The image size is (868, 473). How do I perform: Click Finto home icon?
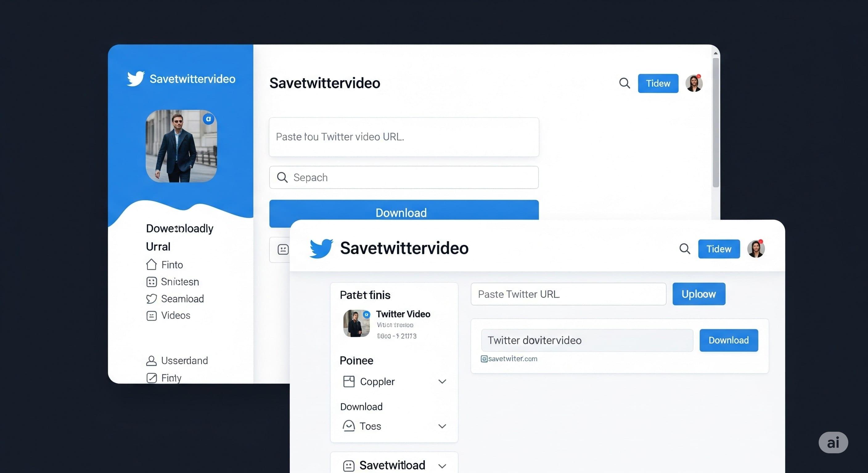coord(151,265)
